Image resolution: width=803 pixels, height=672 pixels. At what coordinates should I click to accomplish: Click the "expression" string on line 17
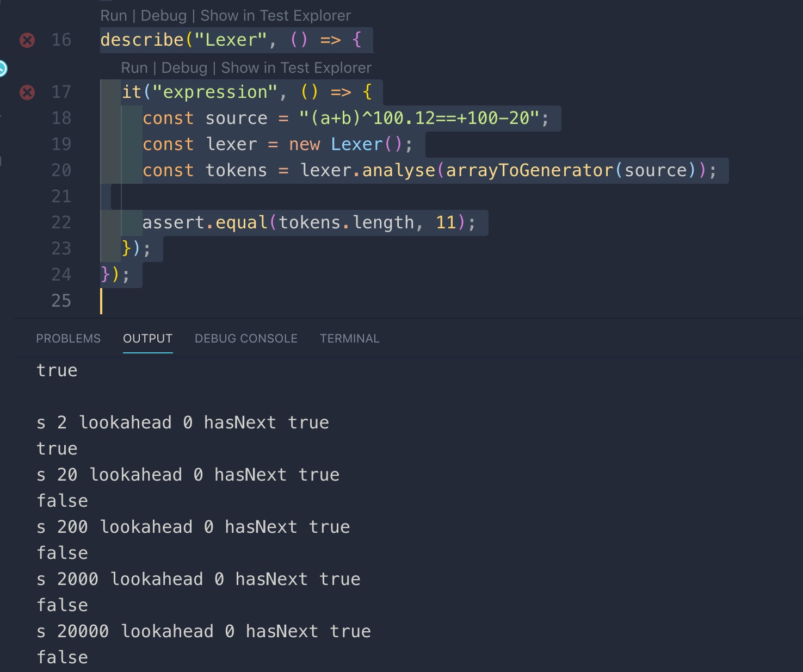215,92
